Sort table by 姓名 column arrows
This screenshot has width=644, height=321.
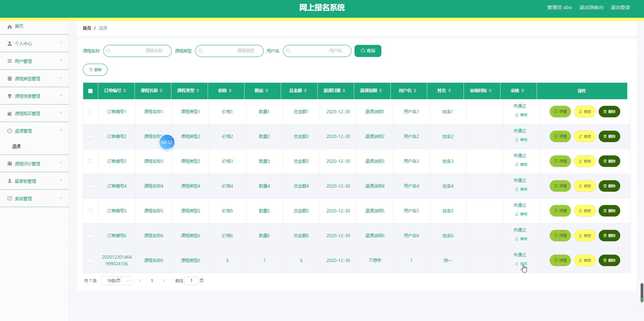click(450, 91)
